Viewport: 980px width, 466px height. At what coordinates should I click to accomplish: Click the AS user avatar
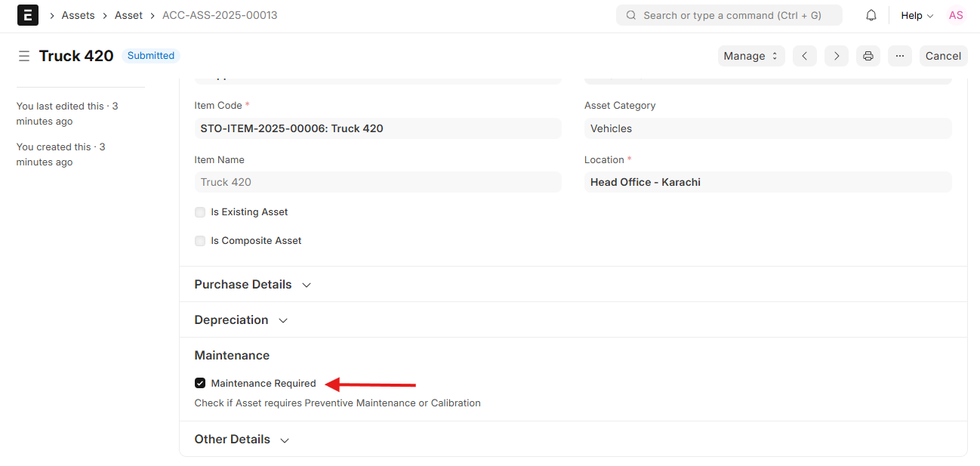(956, 15)
